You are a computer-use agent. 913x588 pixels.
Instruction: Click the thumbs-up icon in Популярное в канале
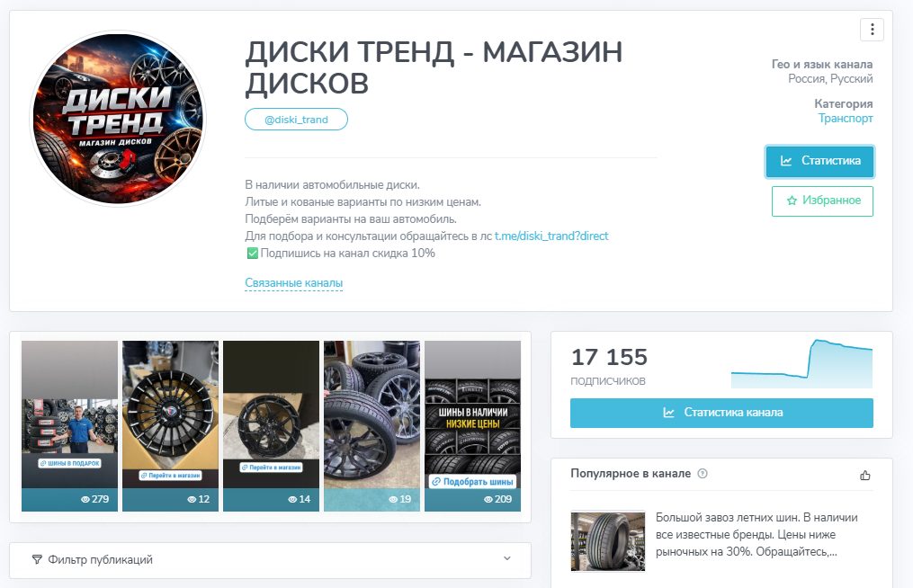tap(865, 475)
